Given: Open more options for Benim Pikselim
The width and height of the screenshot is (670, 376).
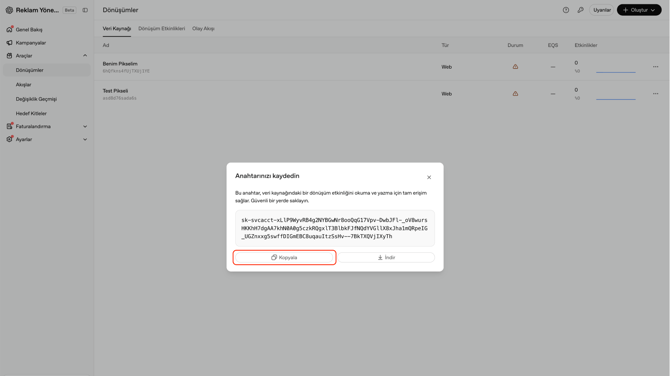Looking at the screenshot, I should point(655,67).
